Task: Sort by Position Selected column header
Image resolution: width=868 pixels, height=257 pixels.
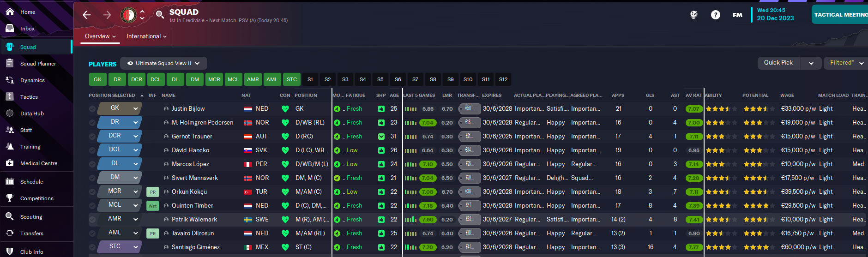Action: [x=115, y=96]
